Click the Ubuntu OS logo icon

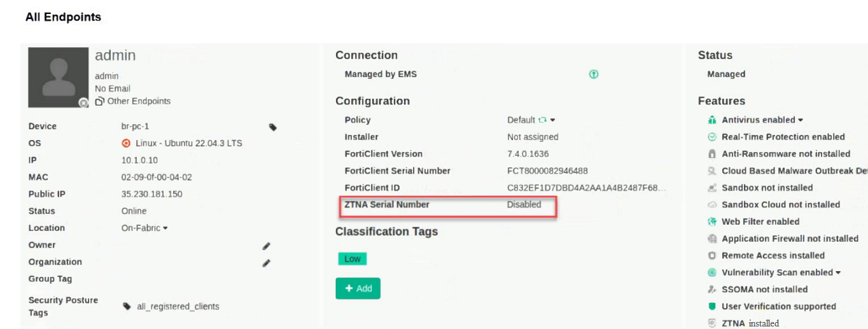coord(126,143)
